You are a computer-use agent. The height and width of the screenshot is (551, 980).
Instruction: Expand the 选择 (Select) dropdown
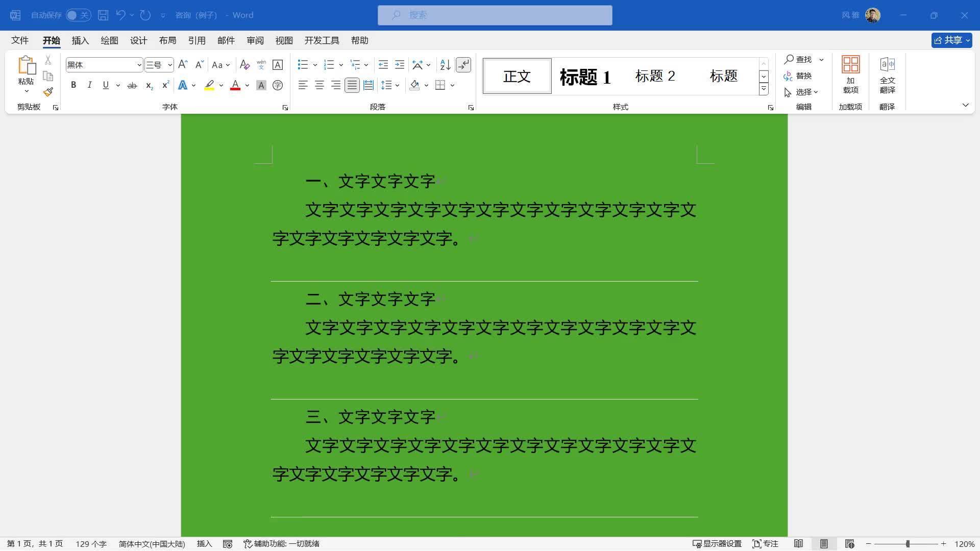(817, 92)
